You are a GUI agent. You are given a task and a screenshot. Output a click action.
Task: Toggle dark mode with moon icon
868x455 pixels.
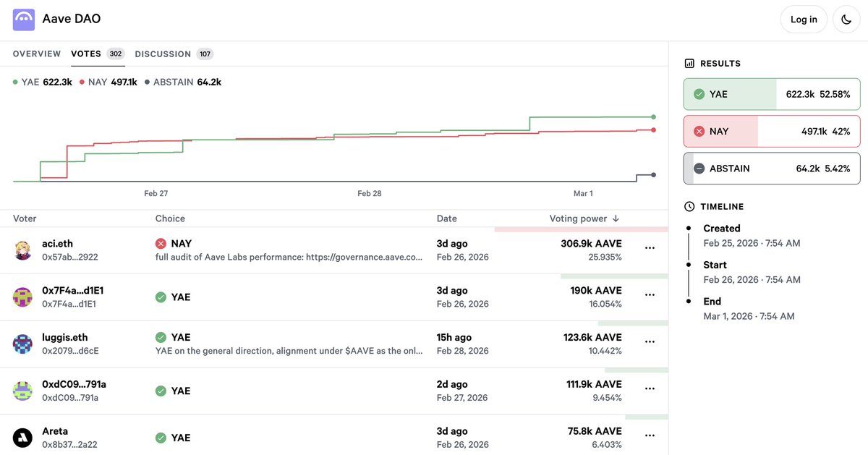tap(846, 20)
